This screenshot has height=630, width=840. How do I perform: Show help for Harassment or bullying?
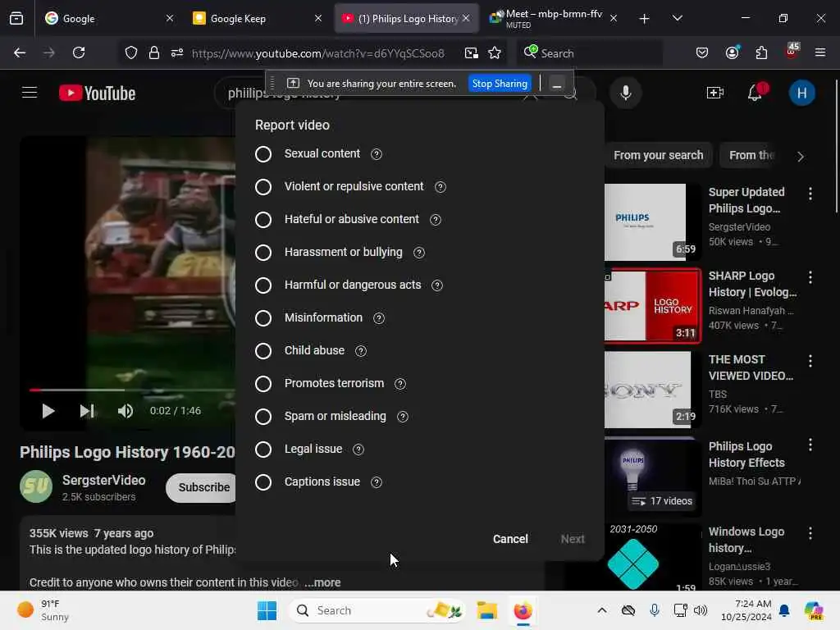point(419,253)
